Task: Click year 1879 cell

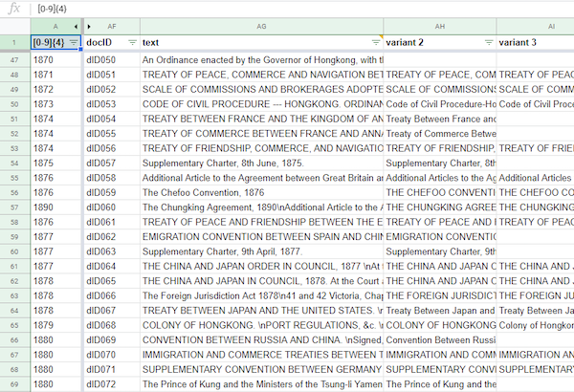Action: point(55,325)
